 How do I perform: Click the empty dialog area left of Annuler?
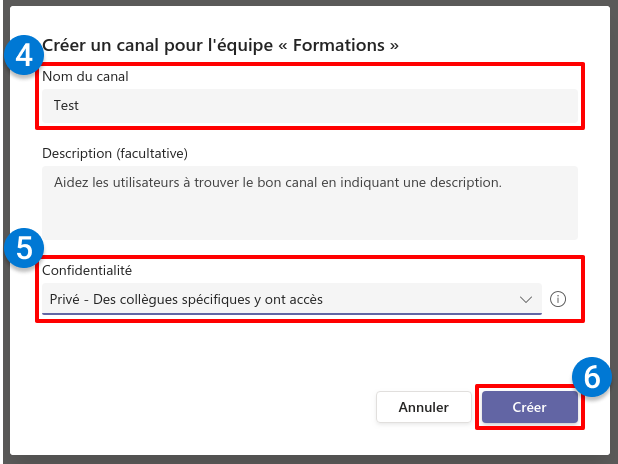coord(200,407)
